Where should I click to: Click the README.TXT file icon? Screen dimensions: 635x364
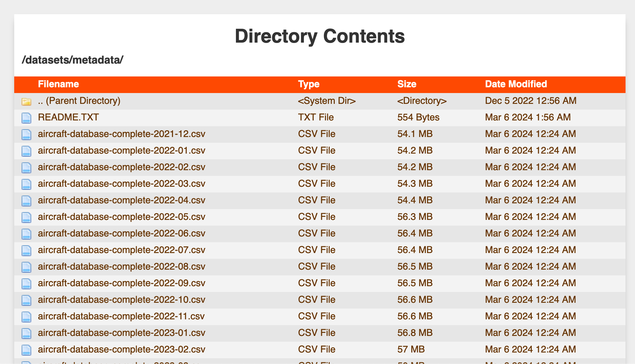(26, 118)
